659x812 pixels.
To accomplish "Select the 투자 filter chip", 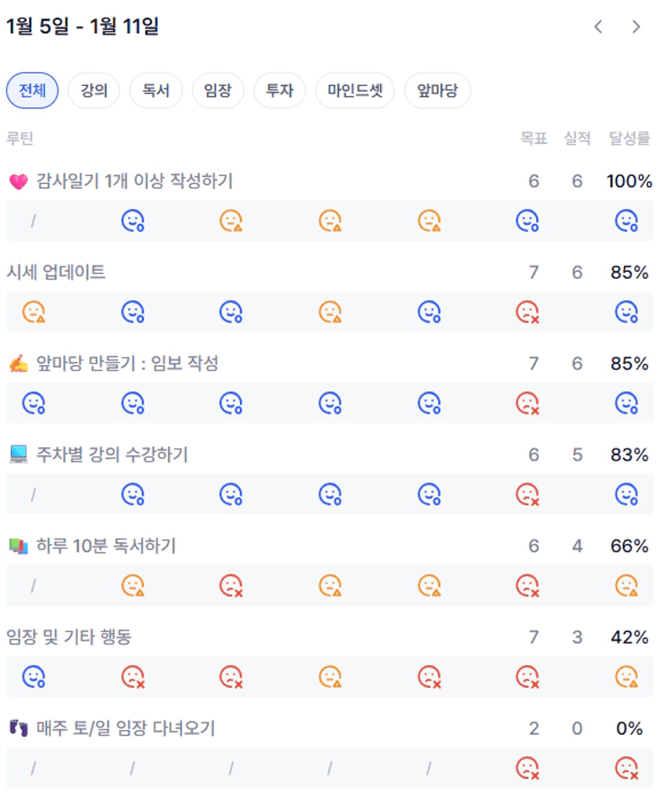I will click(x=280, y=91).
